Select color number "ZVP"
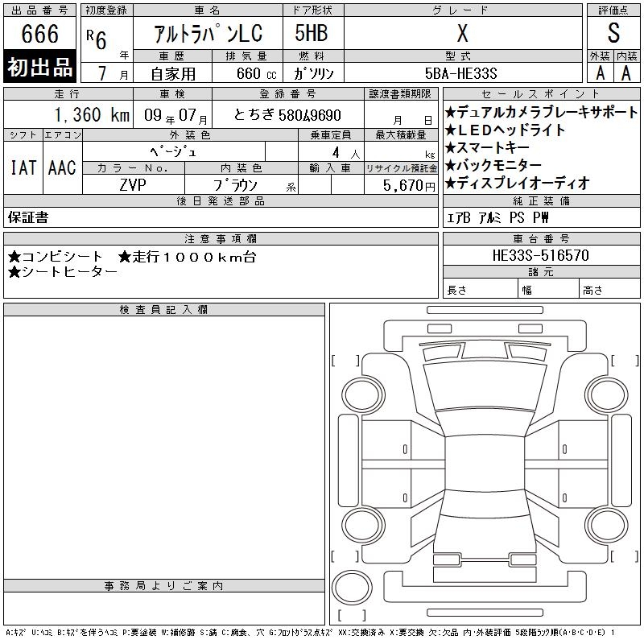 point(133,185)
